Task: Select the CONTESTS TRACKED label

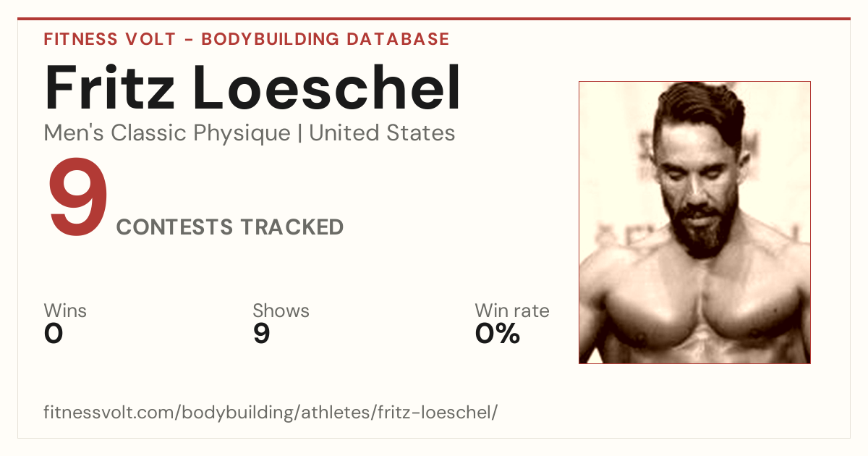Action: pyautogui.click(x=230, y=227)
